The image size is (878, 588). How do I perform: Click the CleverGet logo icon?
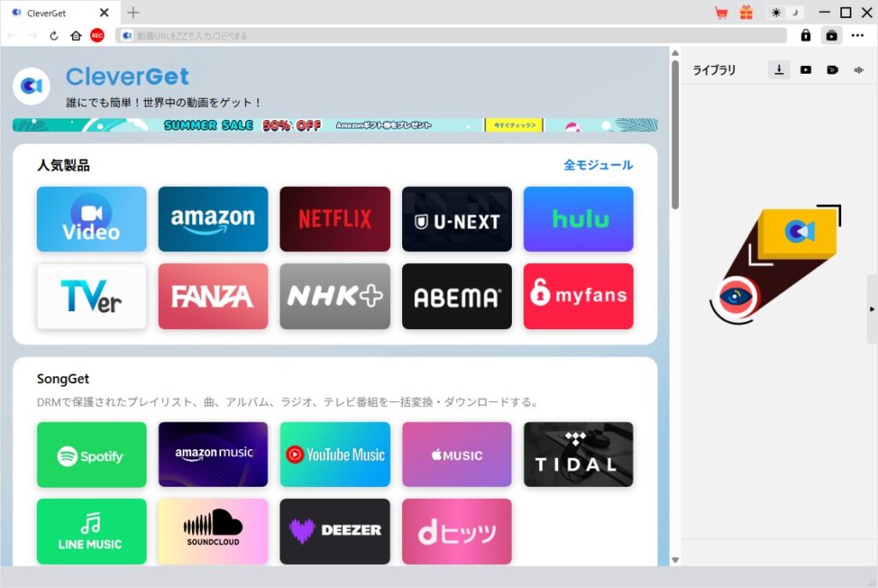tap(32, 86)
